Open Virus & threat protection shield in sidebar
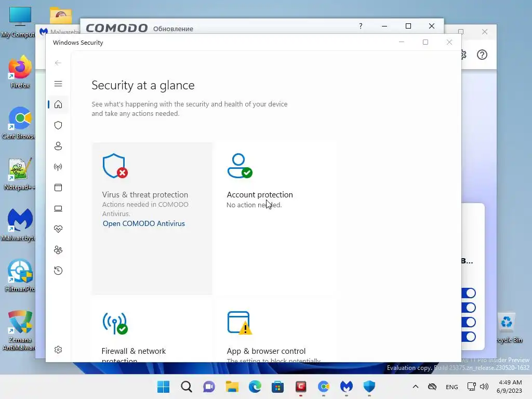The width and height of the screenshot is (532, 399). [58, 125]
